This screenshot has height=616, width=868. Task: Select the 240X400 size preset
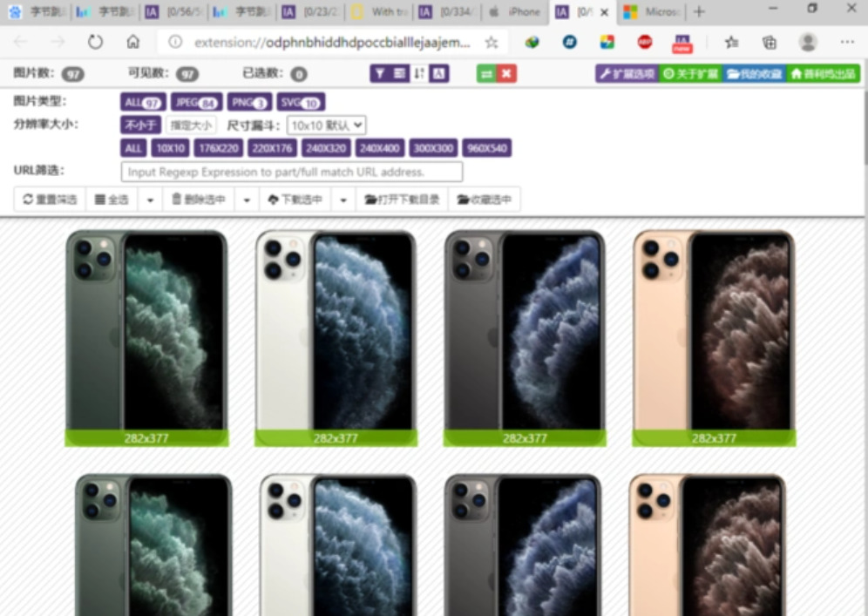pyautogui.click(x=379, y=148)
